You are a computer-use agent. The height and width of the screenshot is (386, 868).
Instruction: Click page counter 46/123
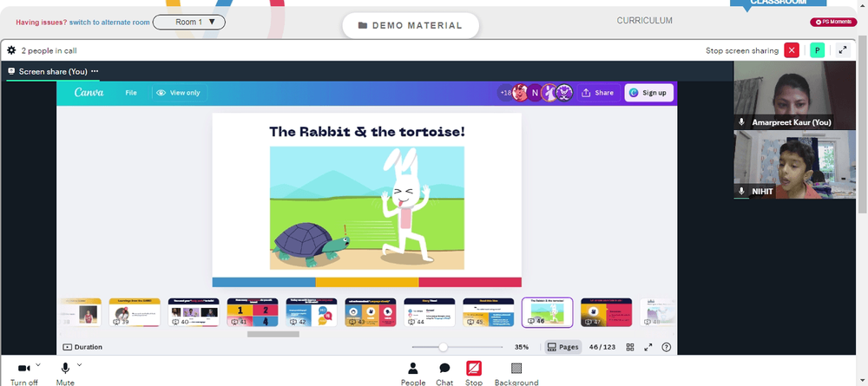[x=602, y=347]
